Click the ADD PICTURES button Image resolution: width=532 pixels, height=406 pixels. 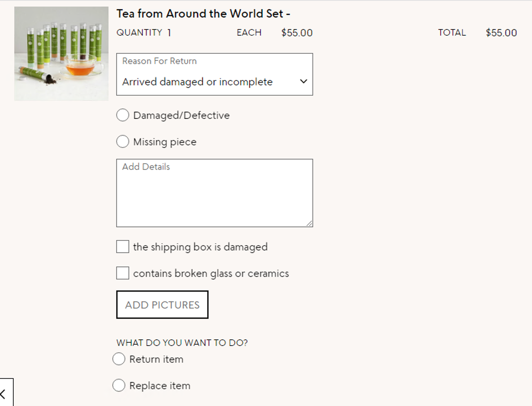tap(162, 305)
